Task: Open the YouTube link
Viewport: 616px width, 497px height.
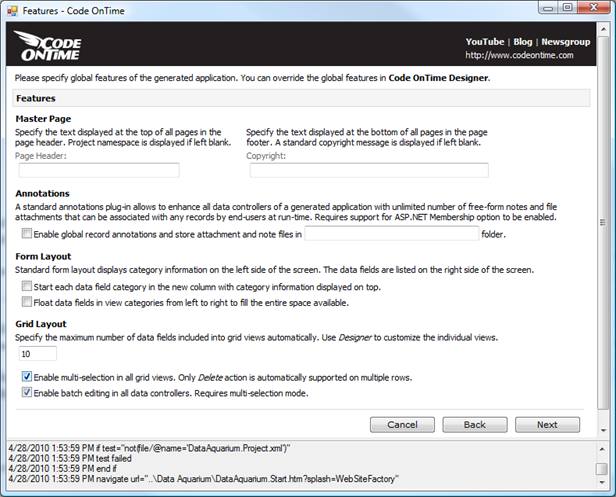Action: (x=485, y=42)
